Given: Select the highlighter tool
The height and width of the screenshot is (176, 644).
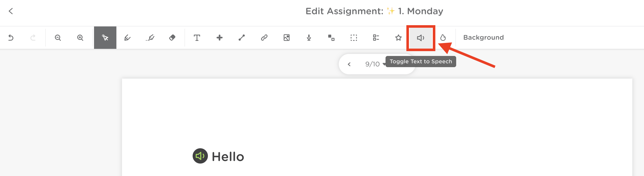Looking at the screenshot, I should coord(150,38).
